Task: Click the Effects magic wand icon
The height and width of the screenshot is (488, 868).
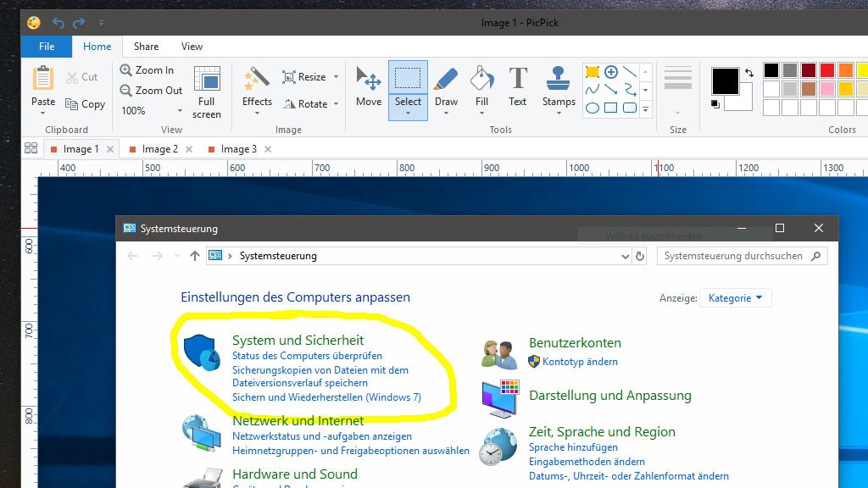Action: [x=257, y=80]
